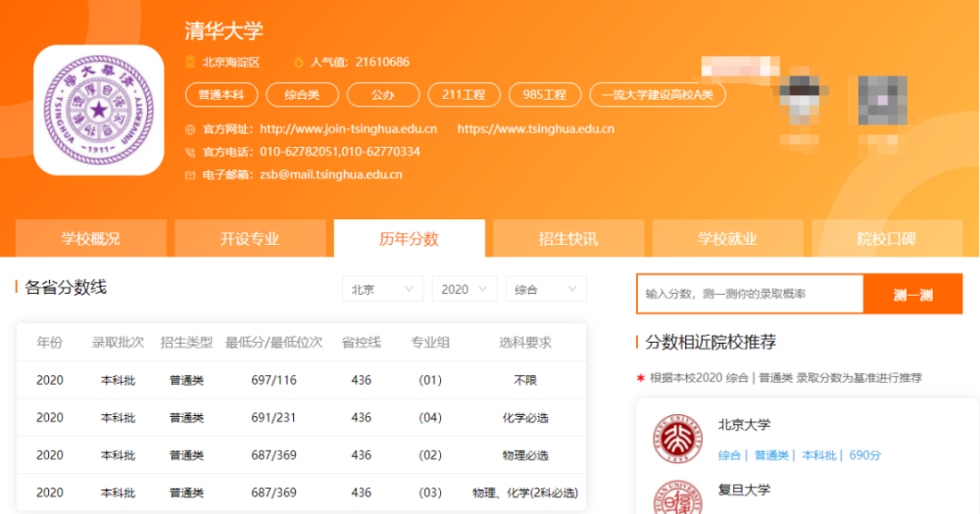Screen dimensions: 980x514
Task: Click the 普通本科 tag
Action: pos(221,95)
